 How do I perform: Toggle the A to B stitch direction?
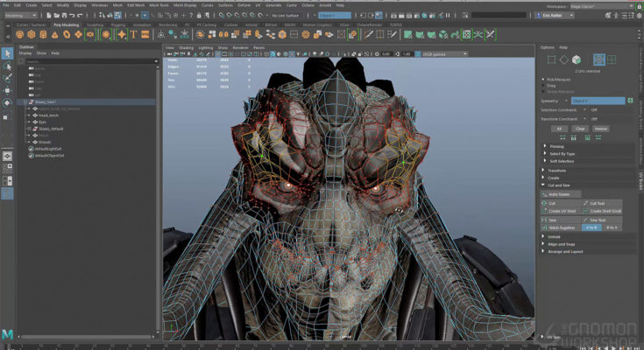(591, 227)
